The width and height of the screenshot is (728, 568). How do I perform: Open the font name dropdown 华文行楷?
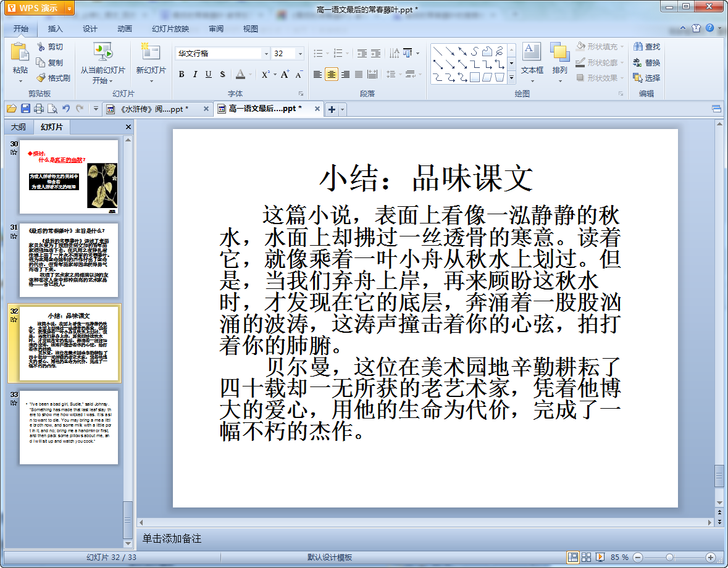pos(266,54)
